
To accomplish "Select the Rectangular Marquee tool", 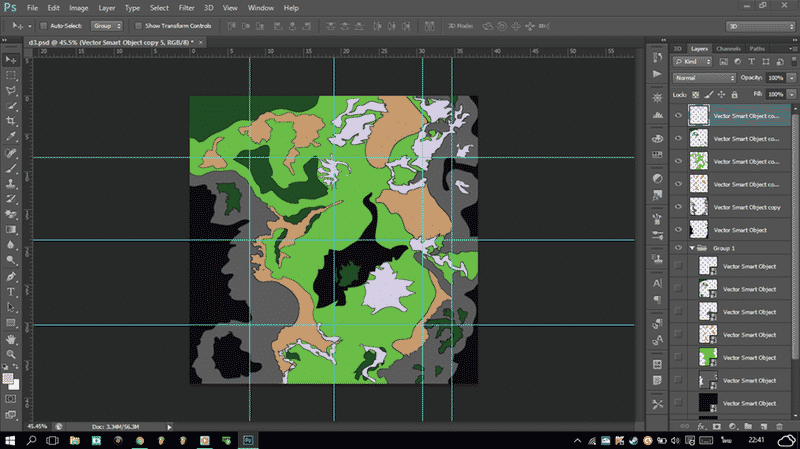I will point(11,73).
